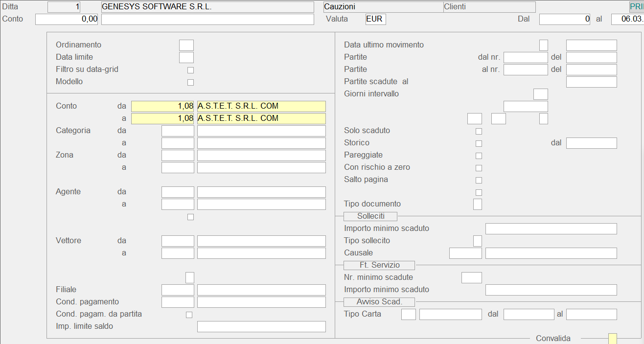Check Cond. pagam. da partita box
This screenshot has width=644, height=344.
pyautogui.click(x=189, y=315)
